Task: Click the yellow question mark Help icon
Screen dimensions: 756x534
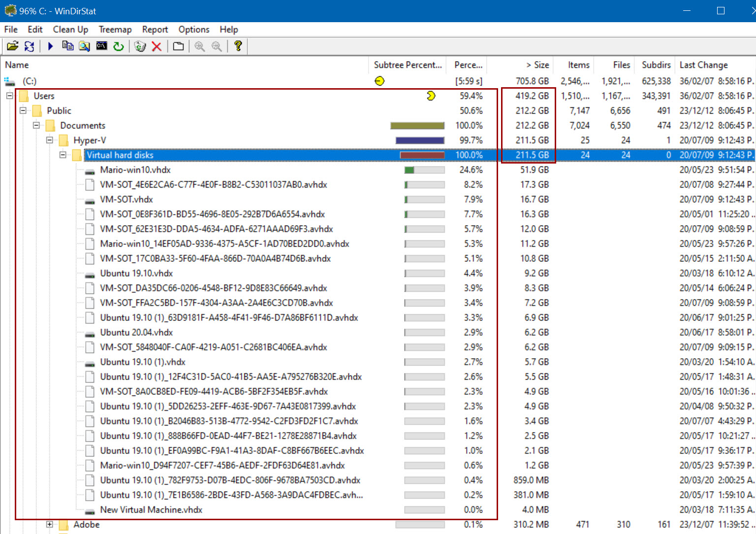Action: coord(238,46)
